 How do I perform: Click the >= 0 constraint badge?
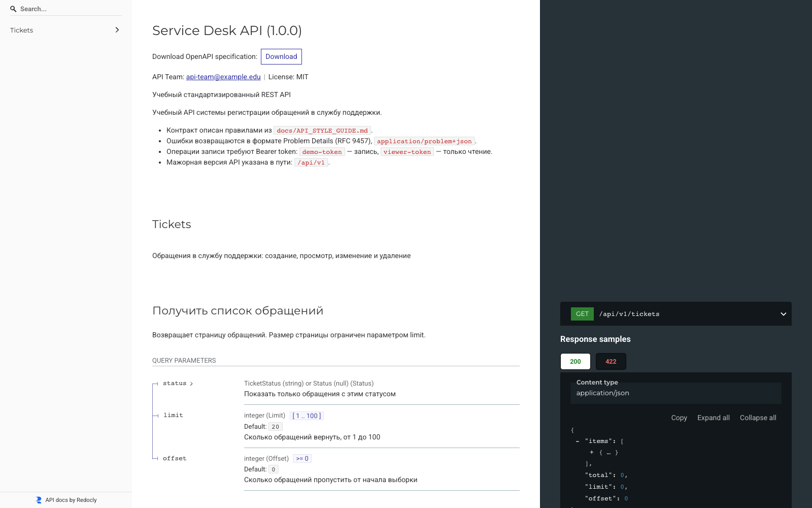pyautogui.click(x=302, y=458)
